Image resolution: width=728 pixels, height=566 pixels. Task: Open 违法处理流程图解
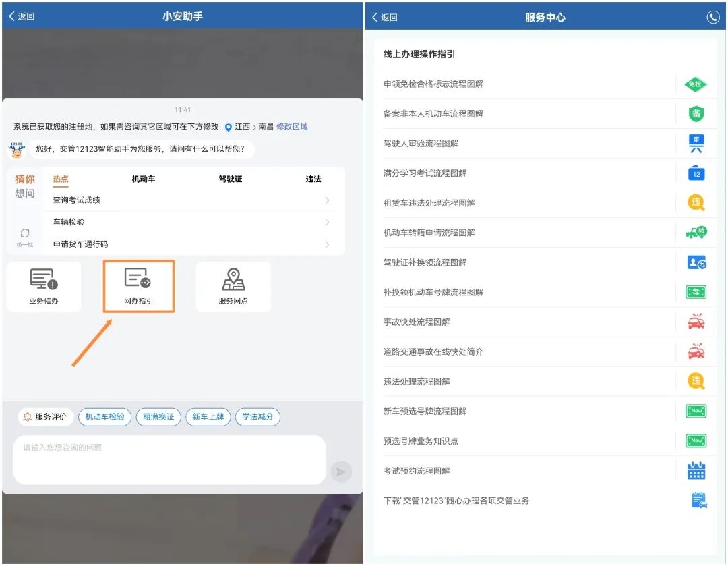click(545, 382)
